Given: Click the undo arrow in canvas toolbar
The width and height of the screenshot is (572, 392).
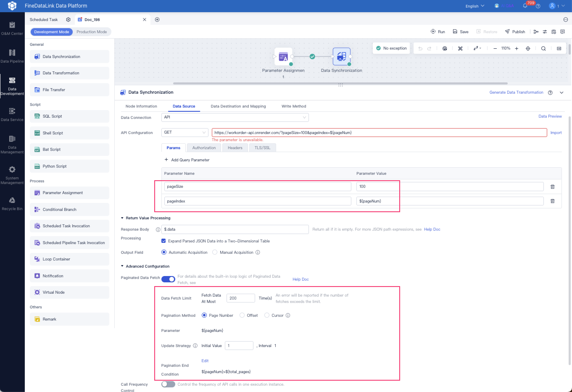Looking at the screenshot, I should (420, 49).
